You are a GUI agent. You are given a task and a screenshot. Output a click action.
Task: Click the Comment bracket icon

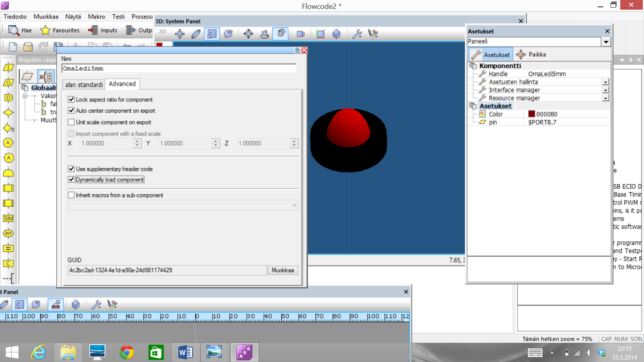pyautogui.click(x=8, y=278)
